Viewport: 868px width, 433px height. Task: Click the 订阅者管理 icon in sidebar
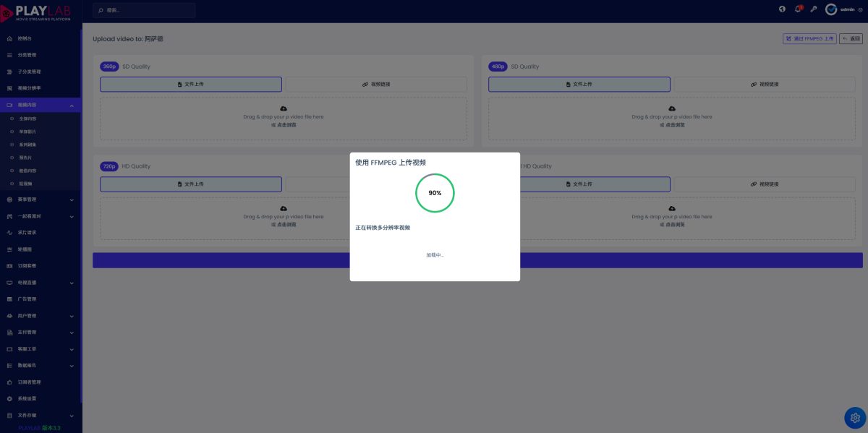pyautogui.click(x=9, y=382)
